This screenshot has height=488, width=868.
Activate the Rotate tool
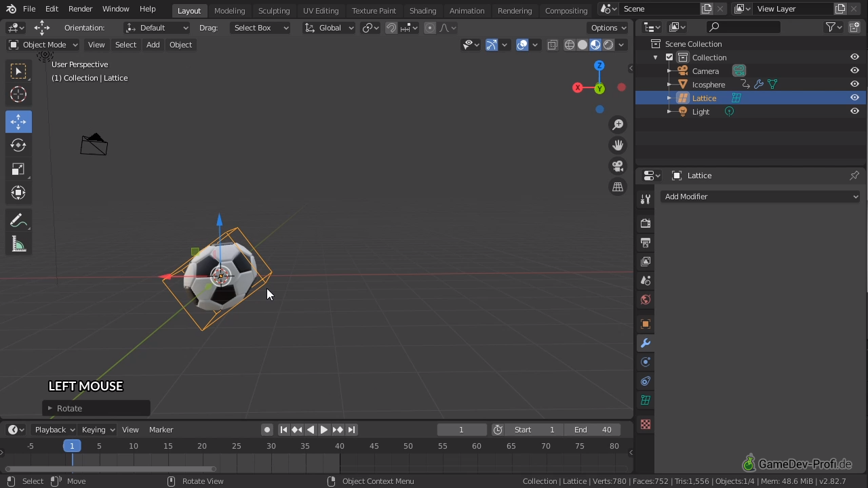pos(18,145)
